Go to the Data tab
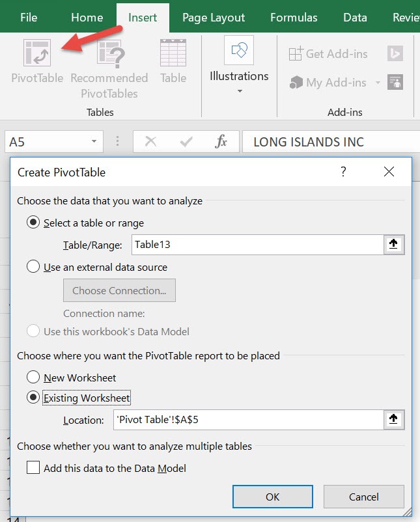Image resolution: width=420 pixels, height=522 pixels. [355, 18]
